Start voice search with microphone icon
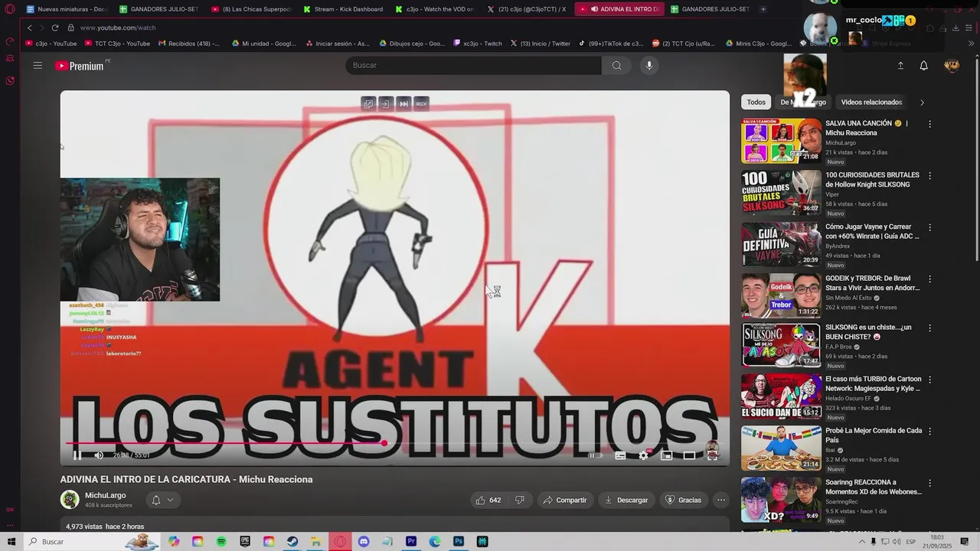 (x=649, y=66)
